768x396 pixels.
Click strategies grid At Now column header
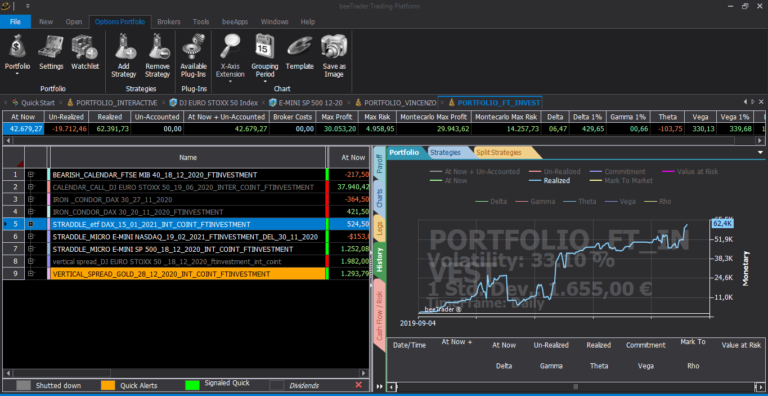pos(348,157)
